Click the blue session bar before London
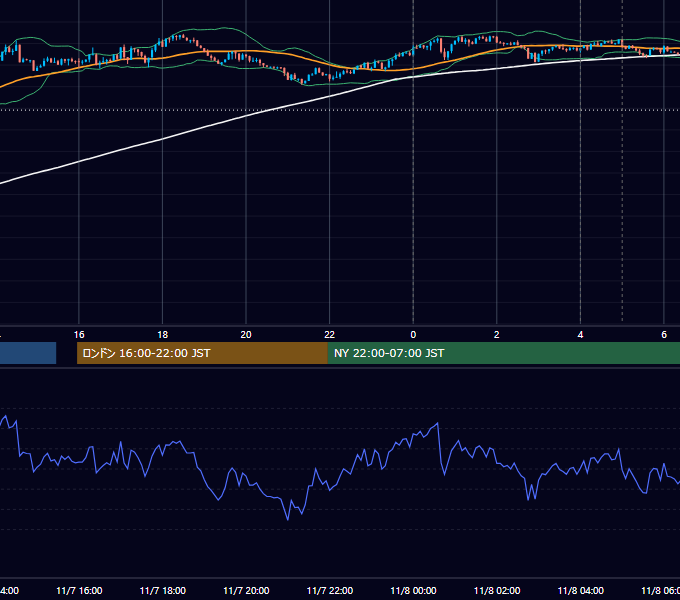The width and height of the screenshot is (680, 600). pos(28,353)
